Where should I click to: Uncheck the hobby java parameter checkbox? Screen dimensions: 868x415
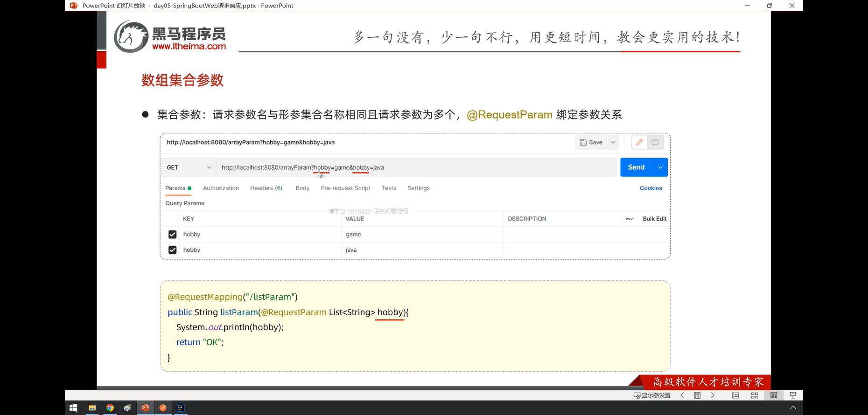(x=172, y=250)
